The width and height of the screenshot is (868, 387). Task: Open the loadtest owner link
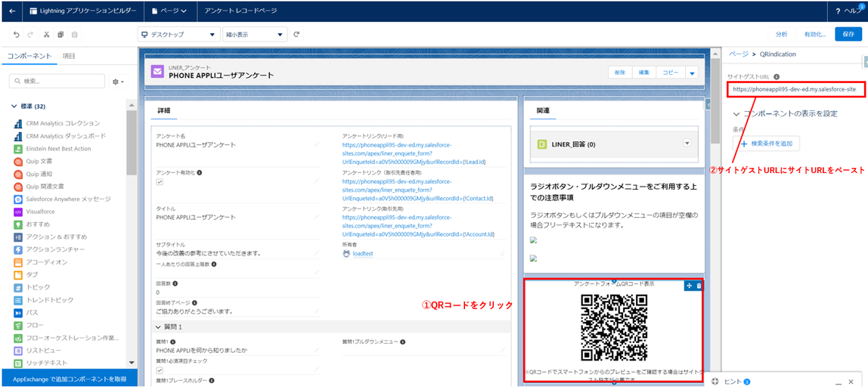(363, 253)
